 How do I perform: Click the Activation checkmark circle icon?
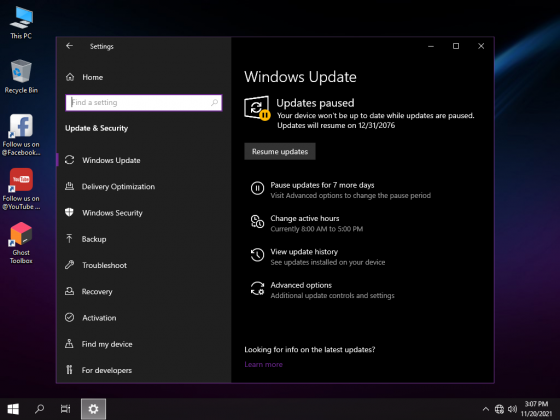click(x=70, y=318)
